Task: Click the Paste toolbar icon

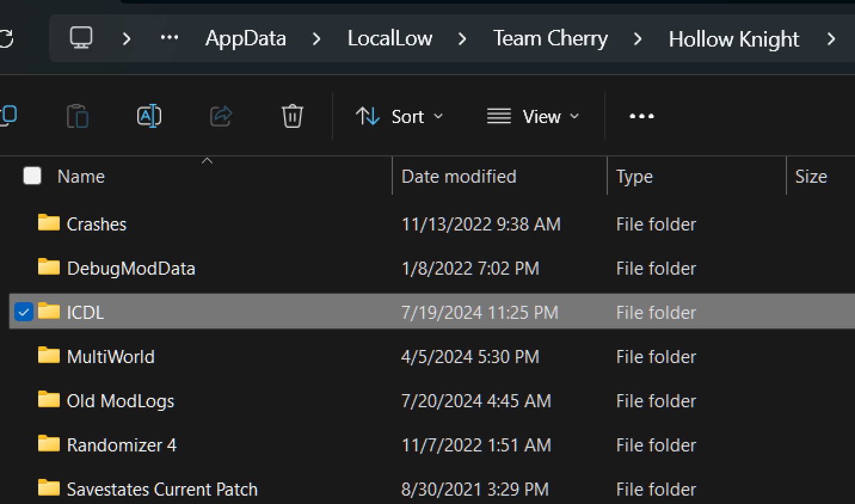Action: (x=78, y=116)
